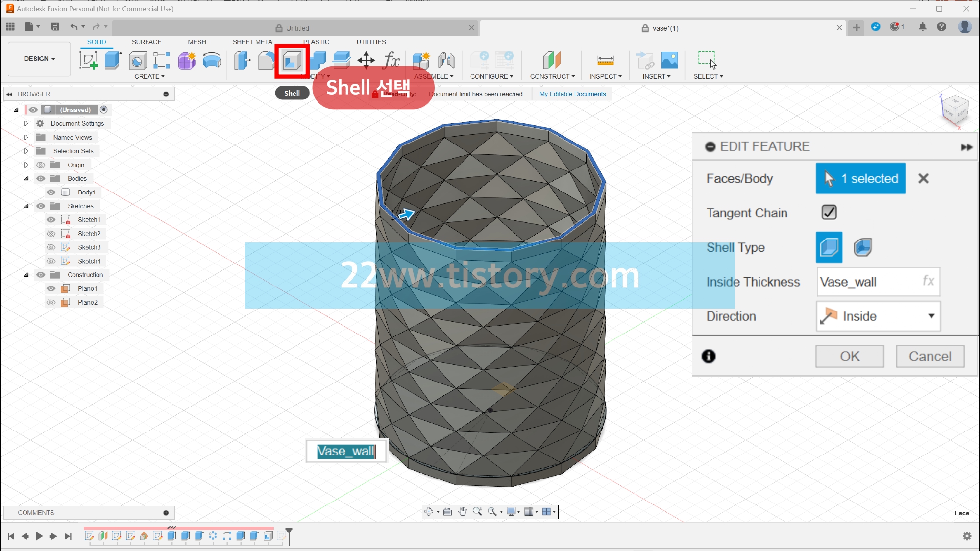
Task: Click the Save icon
Action: pos(55,27)
